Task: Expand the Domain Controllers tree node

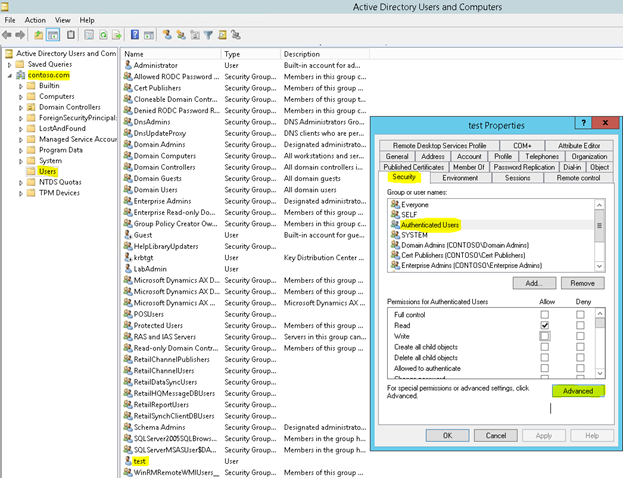Action: point(20,107)
